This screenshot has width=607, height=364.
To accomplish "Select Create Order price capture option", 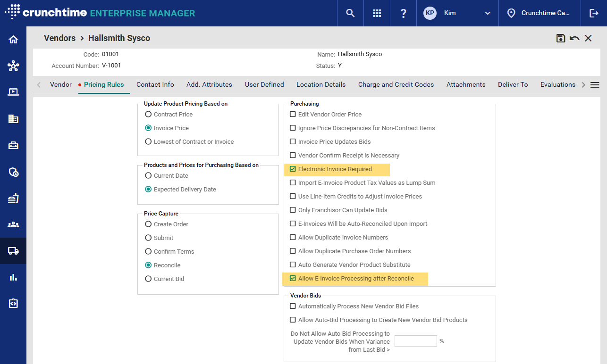I will 148,224.
